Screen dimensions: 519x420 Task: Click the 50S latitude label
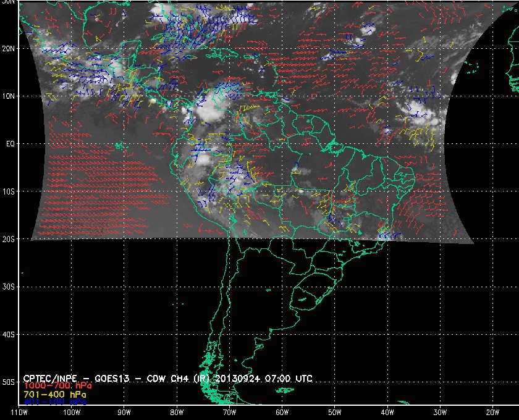click(x=9, y=382)
